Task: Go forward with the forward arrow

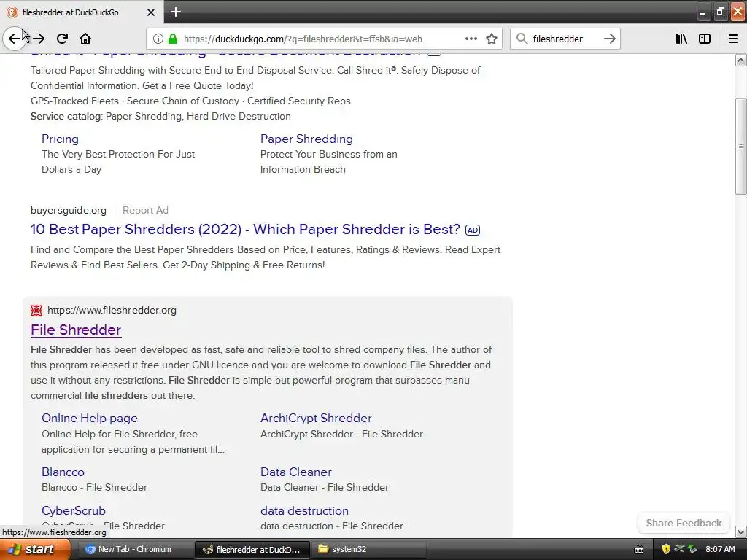Action: [x=39, y=39]
